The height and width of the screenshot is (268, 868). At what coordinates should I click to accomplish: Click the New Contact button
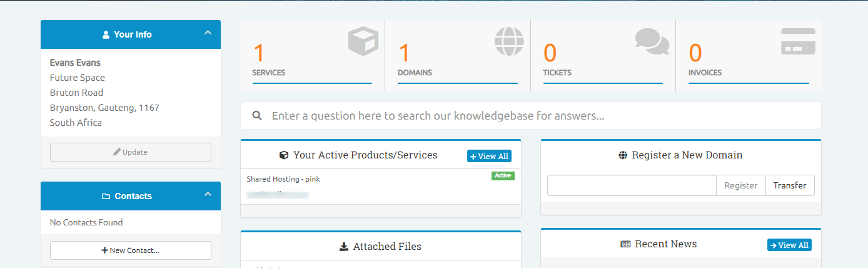coord(131,250)
